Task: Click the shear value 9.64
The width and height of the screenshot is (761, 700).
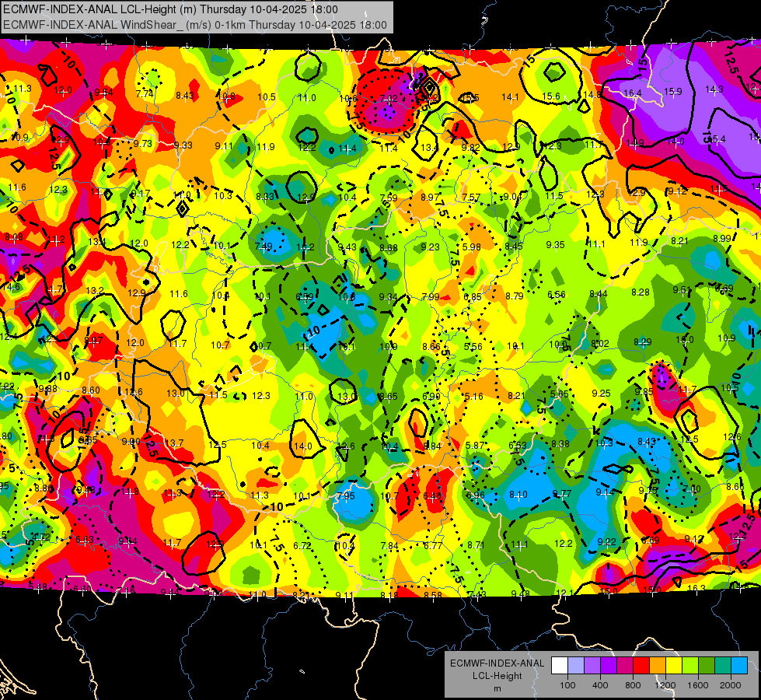Action: [127, 541]
